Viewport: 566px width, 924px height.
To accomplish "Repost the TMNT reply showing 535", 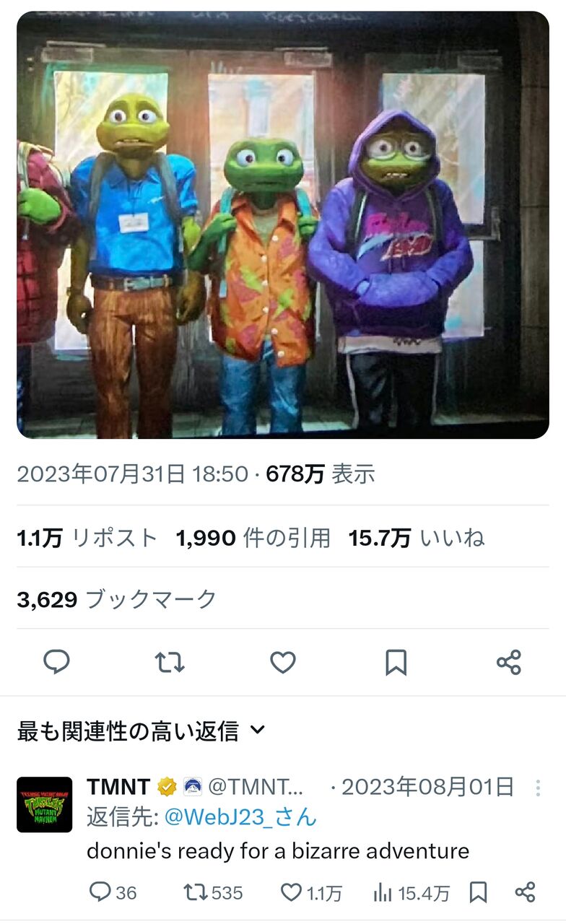I will coord(214,893).
